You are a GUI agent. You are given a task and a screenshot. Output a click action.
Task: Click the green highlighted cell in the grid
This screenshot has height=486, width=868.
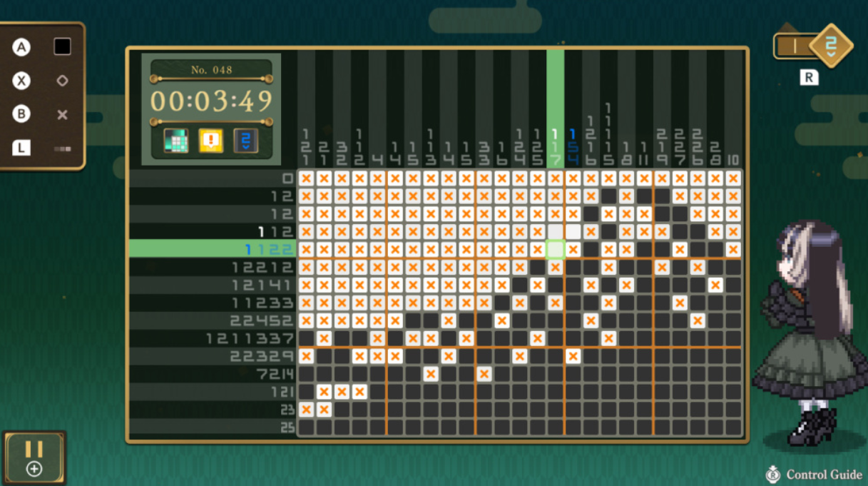point(557,248)
